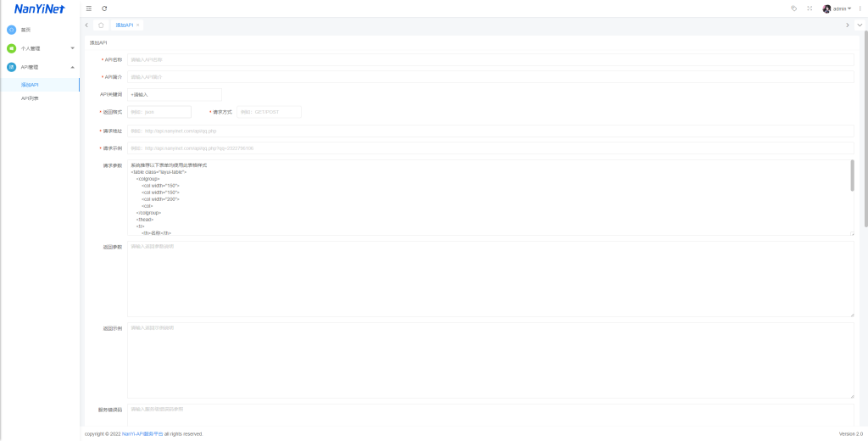Click the admin avatar picture
The height and width of the screenshot is (441, 868).
coord(826,8)
